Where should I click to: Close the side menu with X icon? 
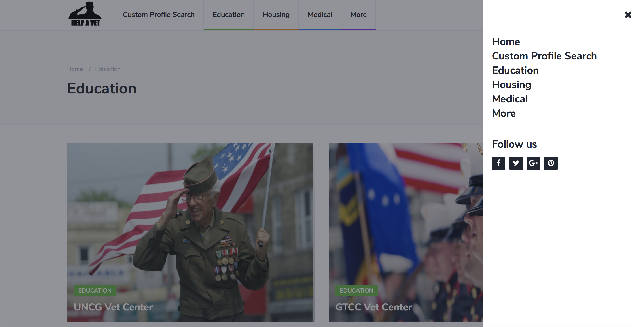[x=628, y=15]
